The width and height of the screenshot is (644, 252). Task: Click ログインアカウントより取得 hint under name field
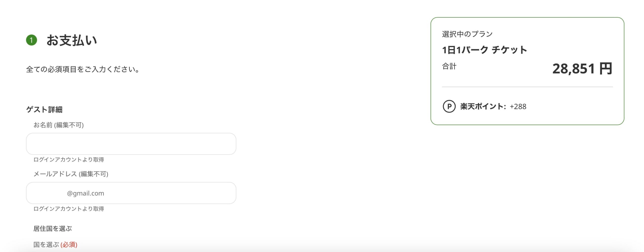click(x=69, y=160)
